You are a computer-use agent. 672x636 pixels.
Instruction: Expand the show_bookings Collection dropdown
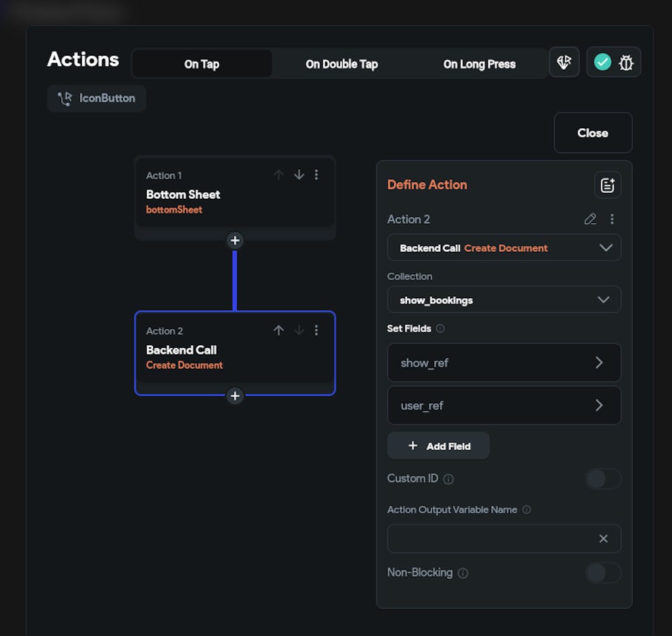click(504, 300)
